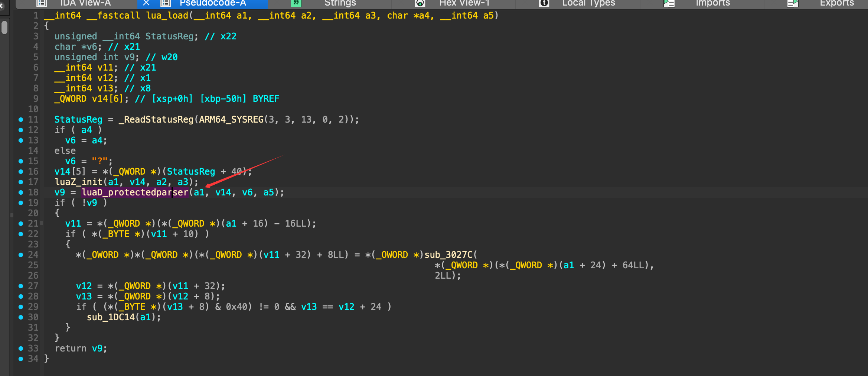The width and height of the screenshot is (868, 376).
Task: Close the Pseudocode-A tab
Action: (146, 3)
